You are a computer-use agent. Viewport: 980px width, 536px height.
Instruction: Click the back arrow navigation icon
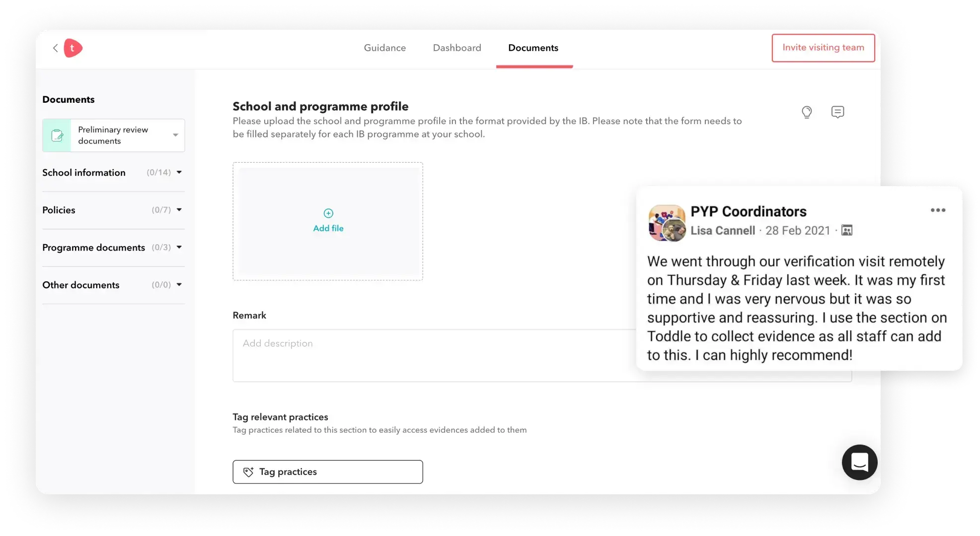[56, 48]
